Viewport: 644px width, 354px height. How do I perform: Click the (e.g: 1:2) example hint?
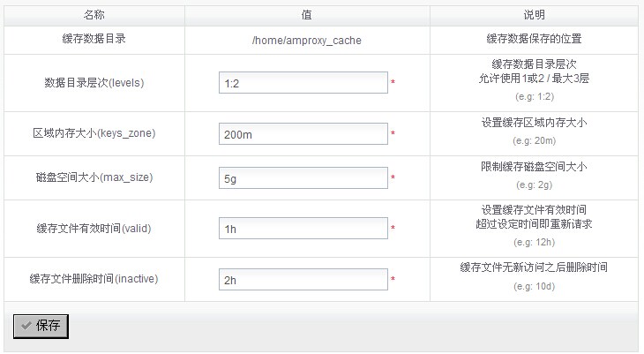(534, 96)
